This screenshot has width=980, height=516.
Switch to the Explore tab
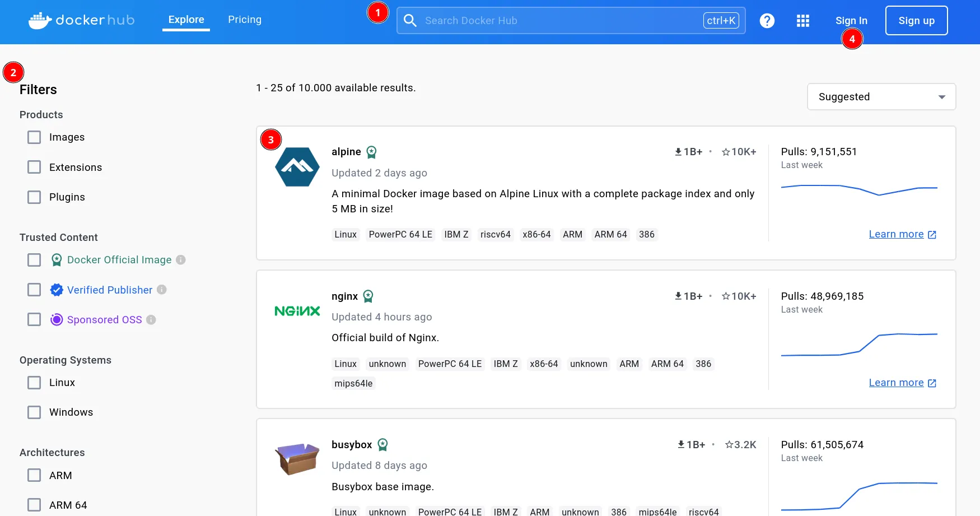(x=186, y=20)
